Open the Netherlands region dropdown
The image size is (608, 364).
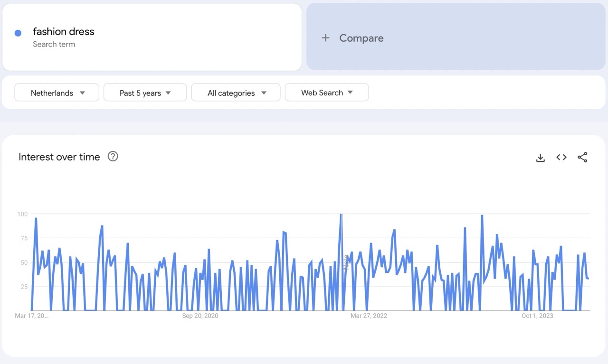(x=57, y=93)
